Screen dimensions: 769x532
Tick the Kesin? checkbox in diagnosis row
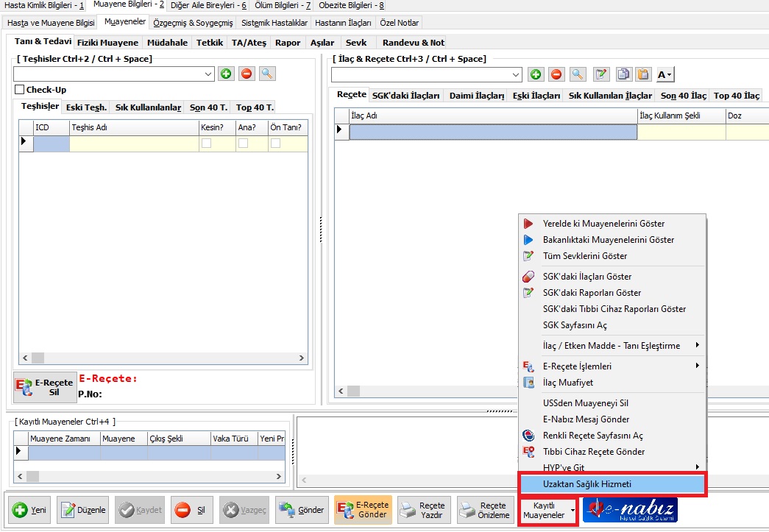(207, 143)
